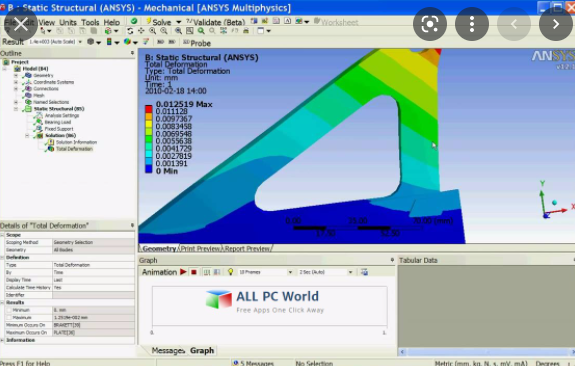Toggle the Minimum result checkbox
Screen dimensions: 575x366
tap(9, 310)
